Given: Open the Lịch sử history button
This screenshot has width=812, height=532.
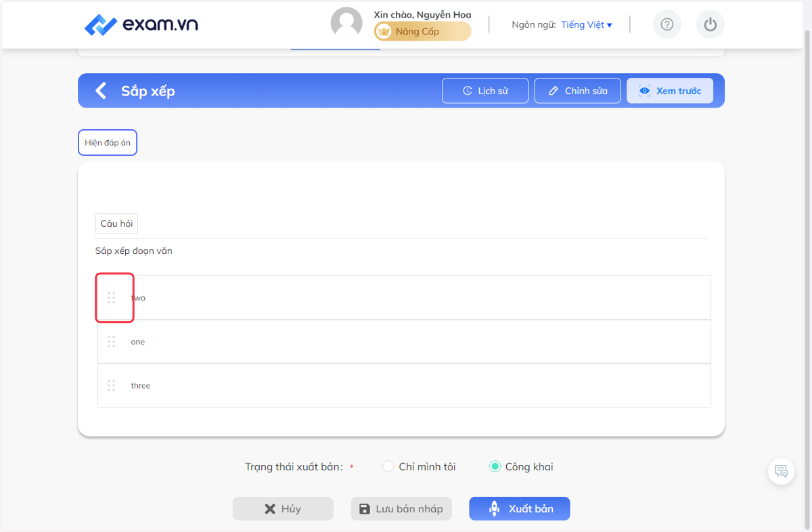Looking at the screenshot, I should click(485, 91).
